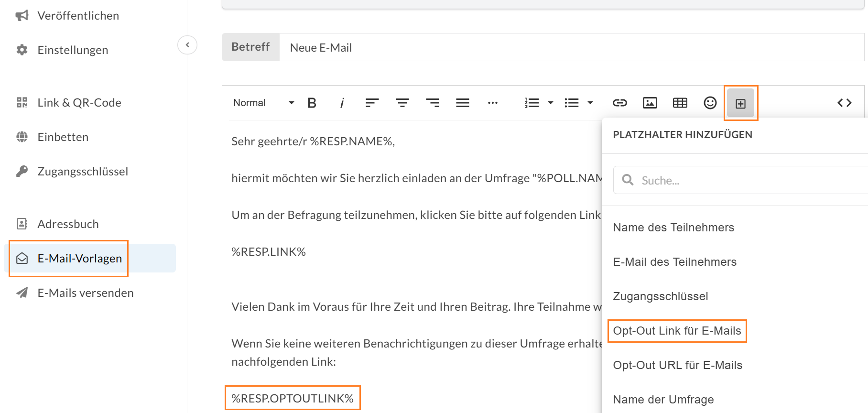Insert a hyperlink
Viewport: 868px width, 413px height.
pos(620,103)
